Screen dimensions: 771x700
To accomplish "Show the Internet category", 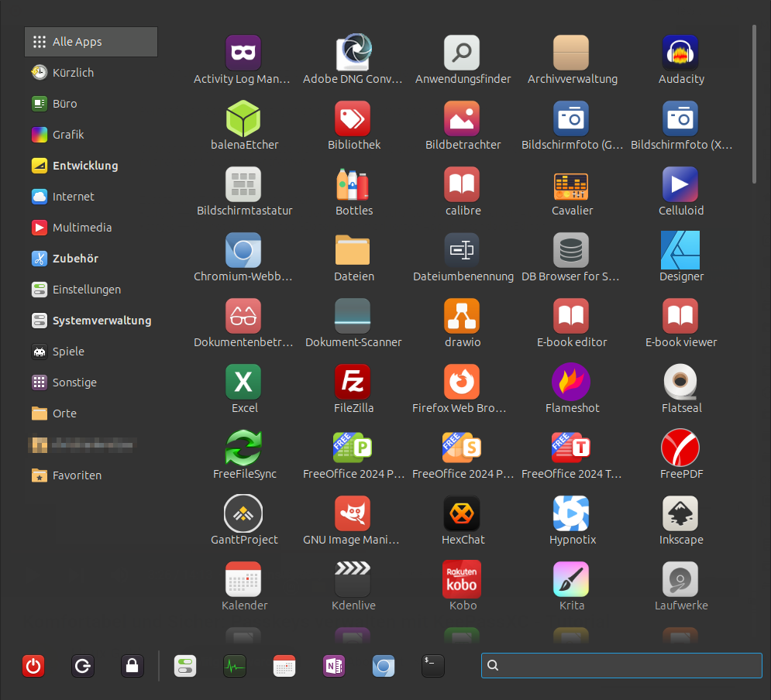I will point(91,197).
